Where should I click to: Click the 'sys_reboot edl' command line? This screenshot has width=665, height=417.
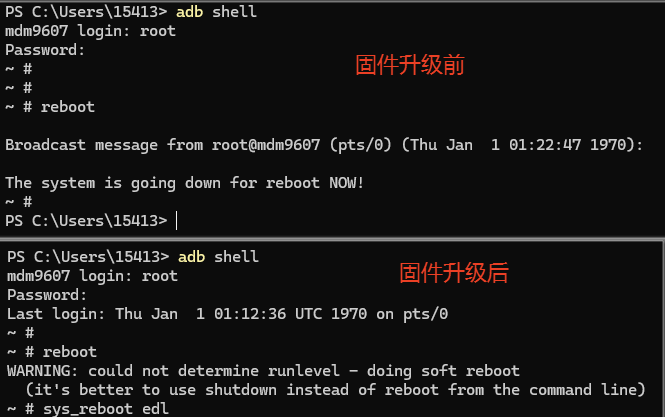(x=88, y=409)
